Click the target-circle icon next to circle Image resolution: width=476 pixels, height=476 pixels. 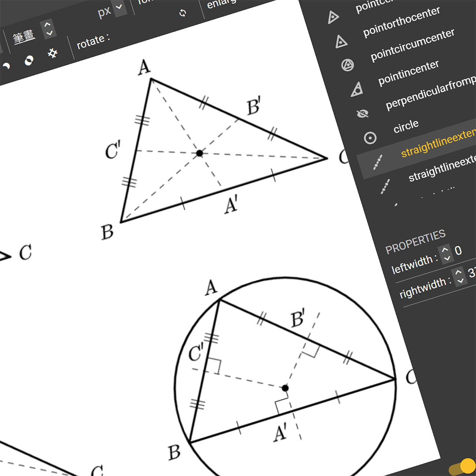coord(370,138)
